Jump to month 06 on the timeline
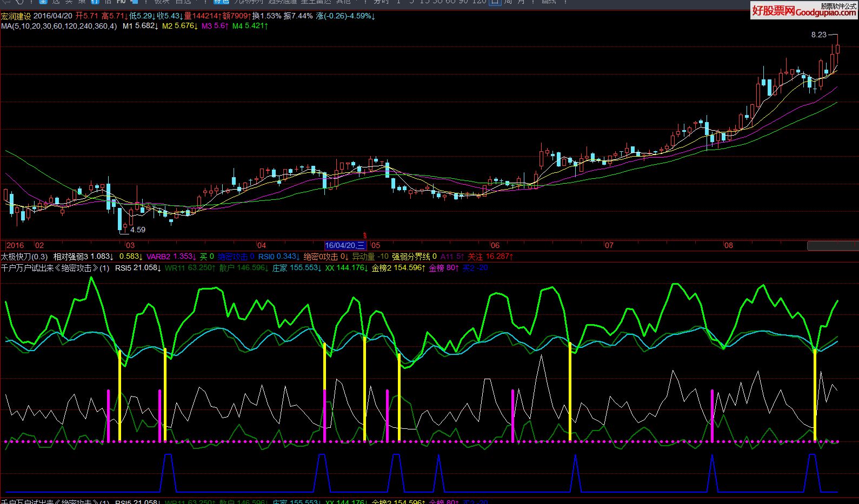This screenshot has height=504, width=859. (495, 245)
